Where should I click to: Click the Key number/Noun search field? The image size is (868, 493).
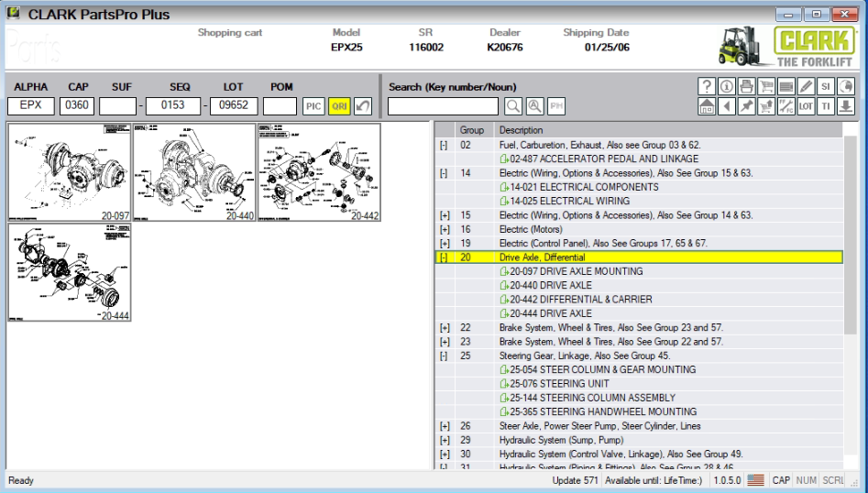pyautogui.click(x=443, y=106)
